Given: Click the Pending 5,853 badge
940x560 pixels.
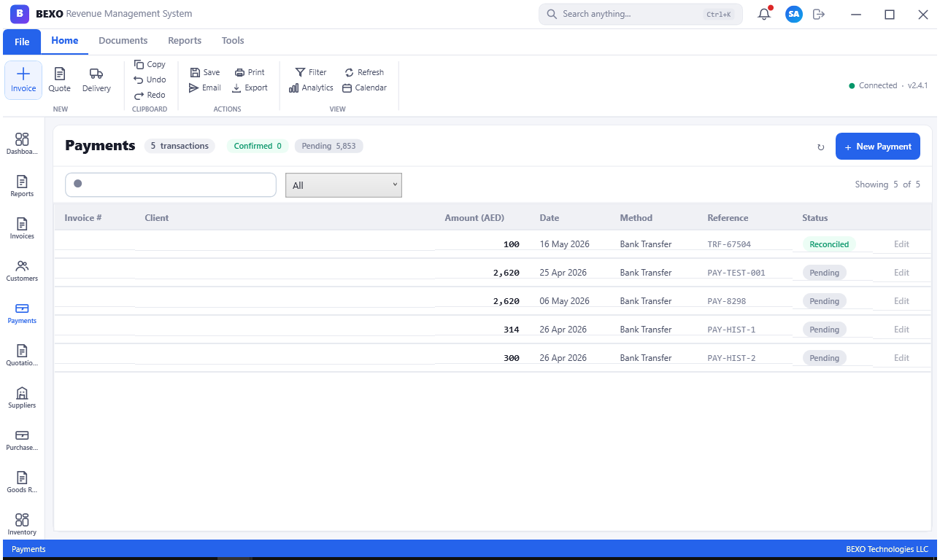Looking at the screenshot, I should (x=328, y=146).
